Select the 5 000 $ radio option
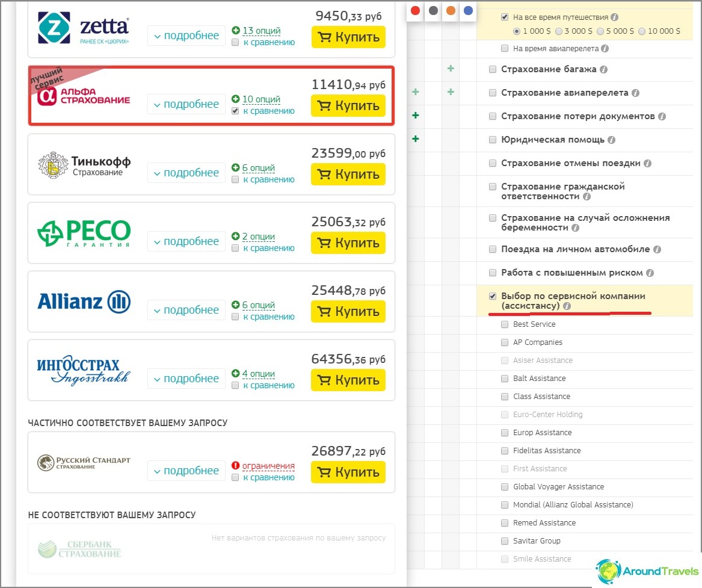This screenshot has width=702, height=588. [x=600, y=31]
